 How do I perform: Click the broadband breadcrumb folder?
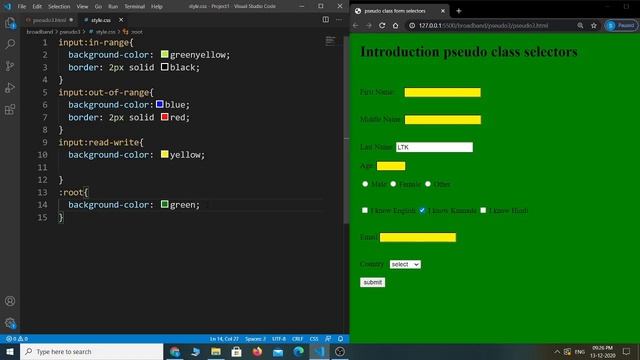40,31
